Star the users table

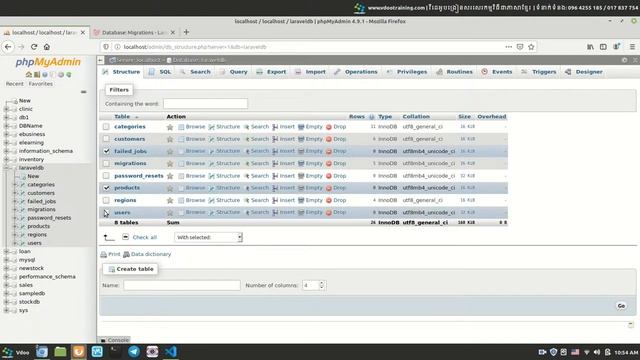(170, 213)
